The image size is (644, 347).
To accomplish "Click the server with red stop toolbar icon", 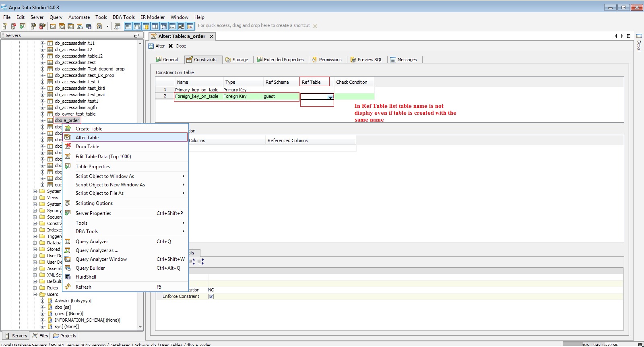I will click(x=14, y=26).
